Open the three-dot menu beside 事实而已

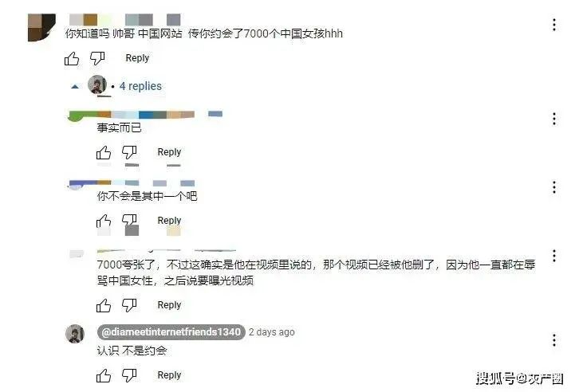553,119
